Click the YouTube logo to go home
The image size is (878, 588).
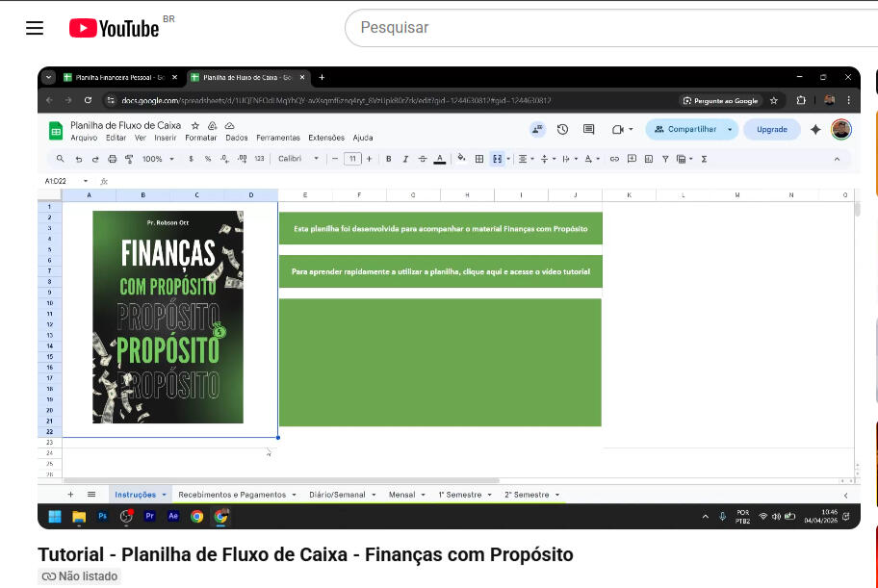pyautogui.click(x=115, y=28)
